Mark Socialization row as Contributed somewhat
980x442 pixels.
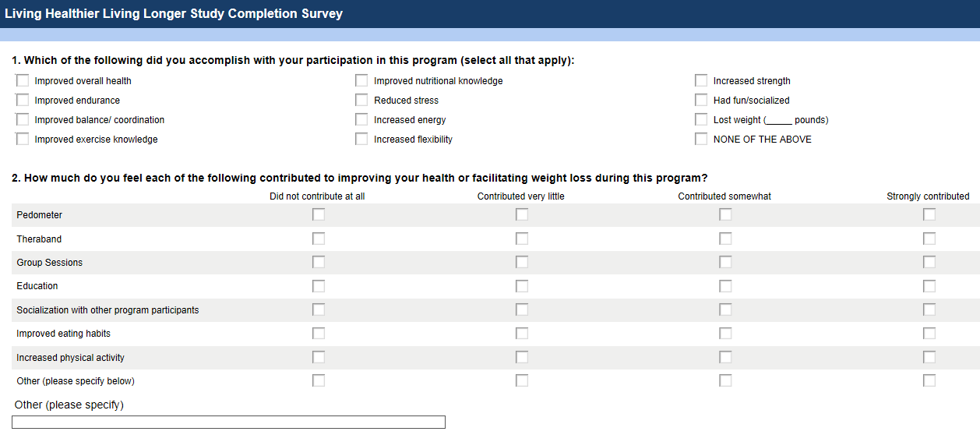725,310
